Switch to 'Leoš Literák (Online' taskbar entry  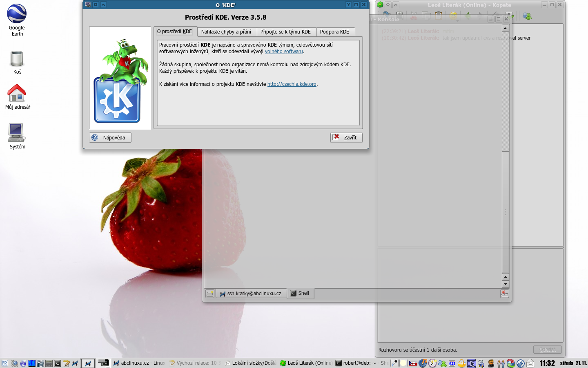(306, 363)
